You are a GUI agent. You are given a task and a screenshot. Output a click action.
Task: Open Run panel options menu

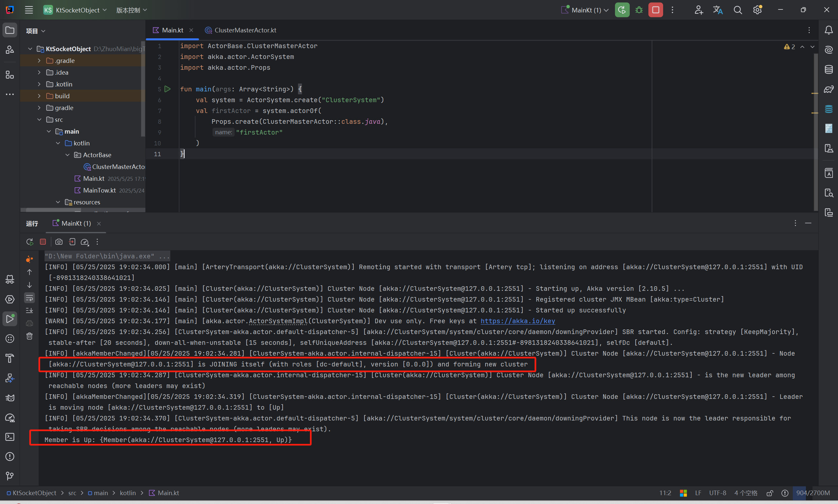(795, 223)
